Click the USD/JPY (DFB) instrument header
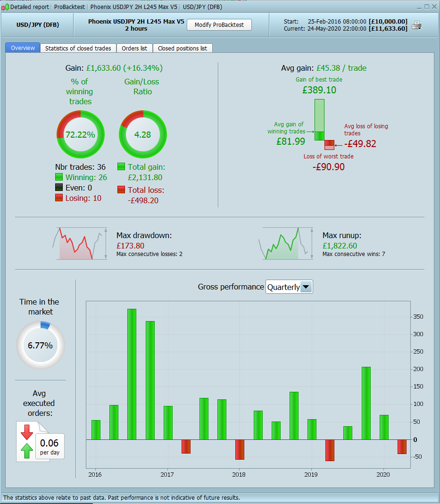 coord(38,25)
